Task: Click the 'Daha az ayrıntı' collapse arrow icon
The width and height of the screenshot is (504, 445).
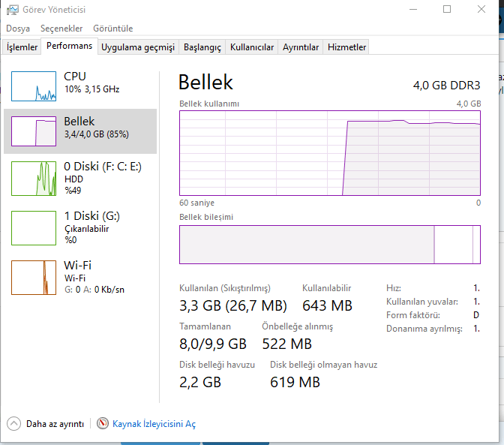Action: 14,424
